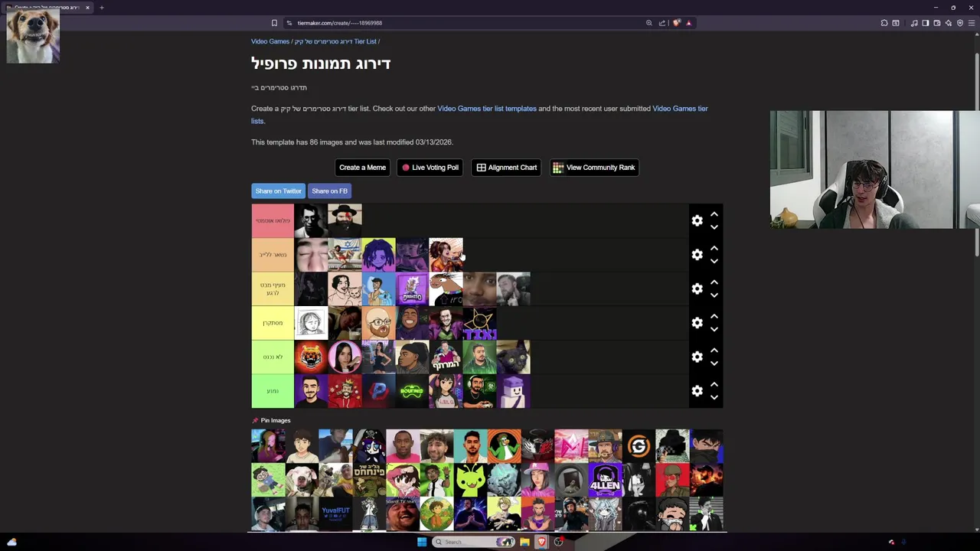This screenshot has height=551, width=980.
Task: Pick the pink M logo image
Action: 571,445
